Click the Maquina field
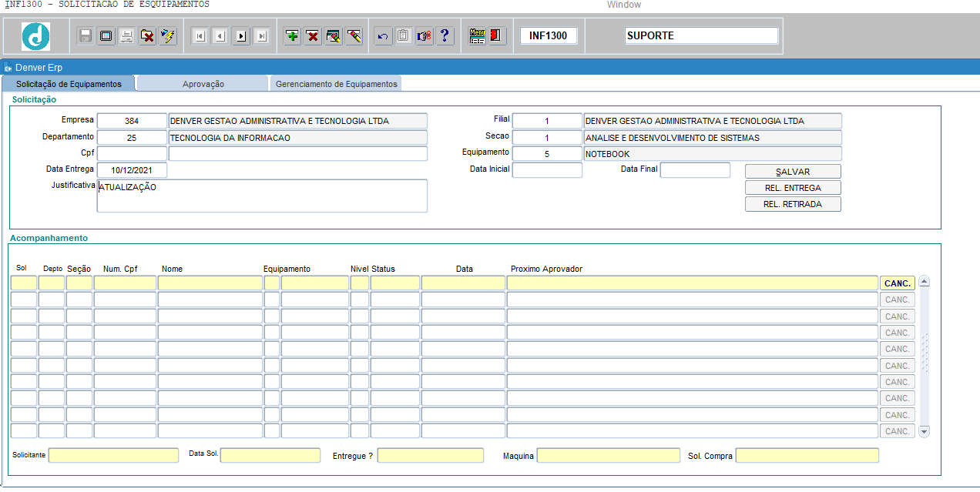 click(x=609, y=456)
